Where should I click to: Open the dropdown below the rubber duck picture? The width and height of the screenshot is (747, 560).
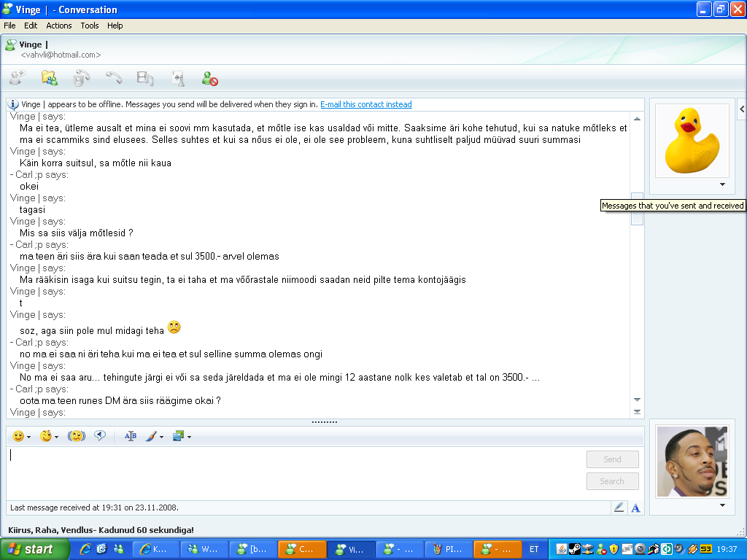coord(722,184)
